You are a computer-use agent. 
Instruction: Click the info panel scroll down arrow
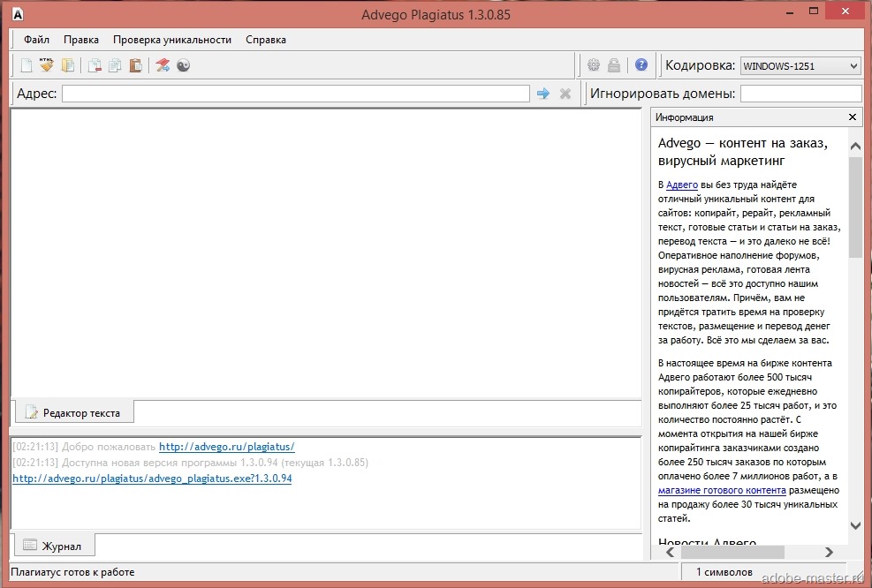855,525
